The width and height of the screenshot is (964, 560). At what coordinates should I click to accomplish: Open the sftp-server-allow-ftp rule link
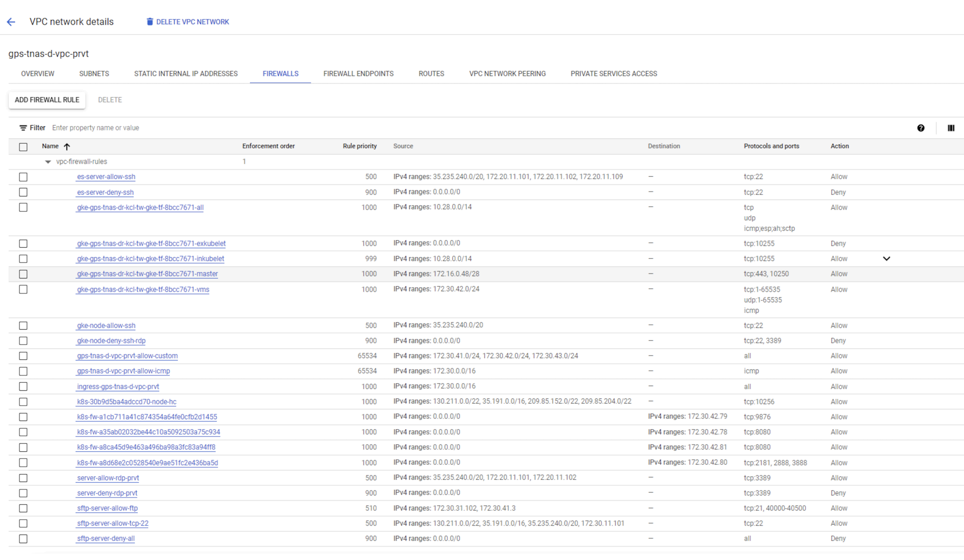[107, 508]
